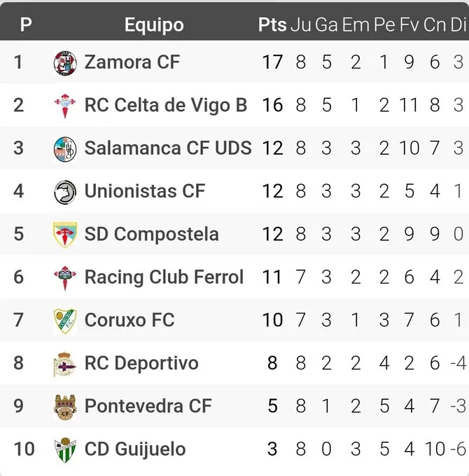Viewport: 469px width, 476px height.
Task: Open the RC Celta de Vigo B name
Action: (x=166, y=106)
